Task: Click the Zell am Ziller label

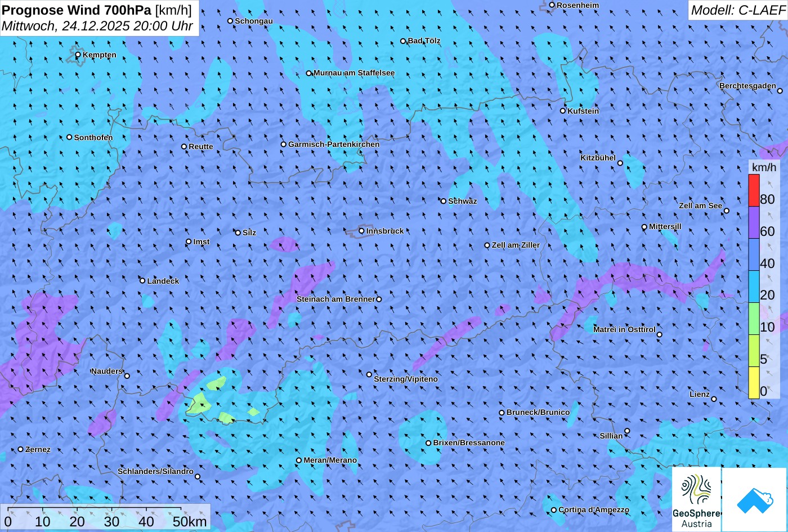Action: (x=516, y=245)
